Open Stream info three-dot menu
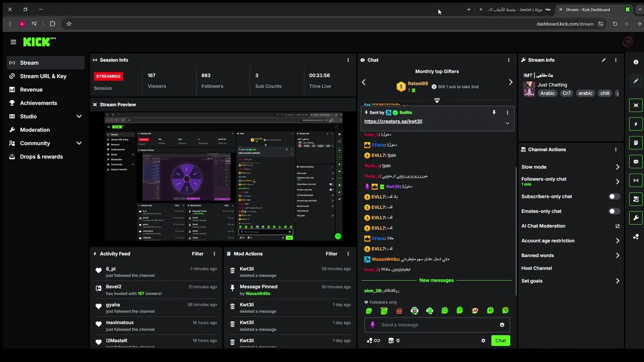Image resolution: width=644 pixels, height=362 pixels. [x=616, y=60]
